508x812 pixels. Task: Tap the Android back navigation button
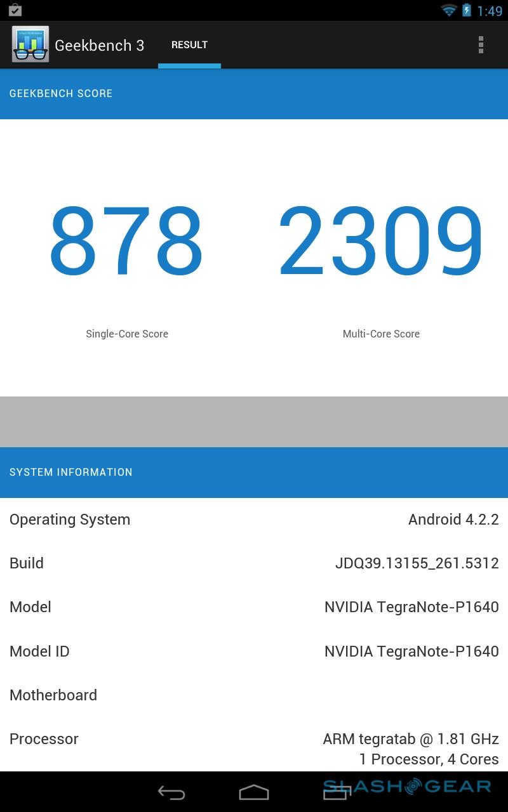pos(171,792)
